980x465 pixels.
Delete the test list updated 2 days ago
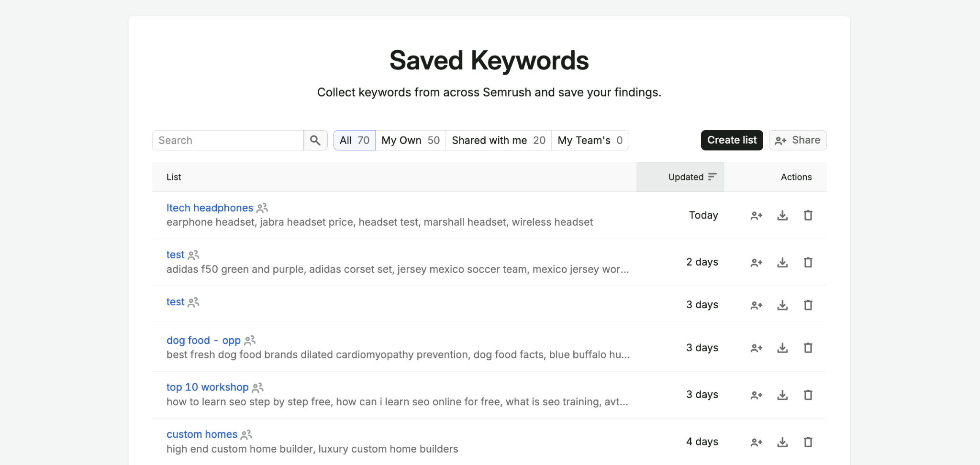pyautogui.click(x=808, y=262)
